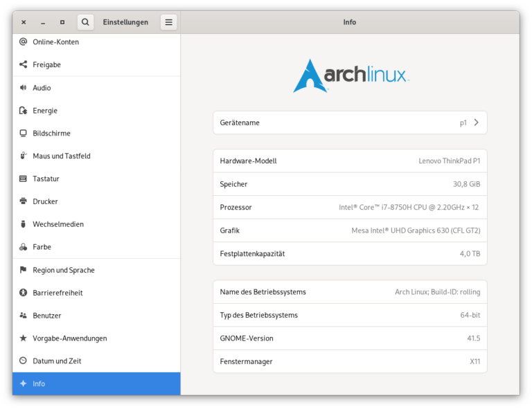Click the Info sparkle icon
Screen dimensions: 532x409
tap(23, 383)
